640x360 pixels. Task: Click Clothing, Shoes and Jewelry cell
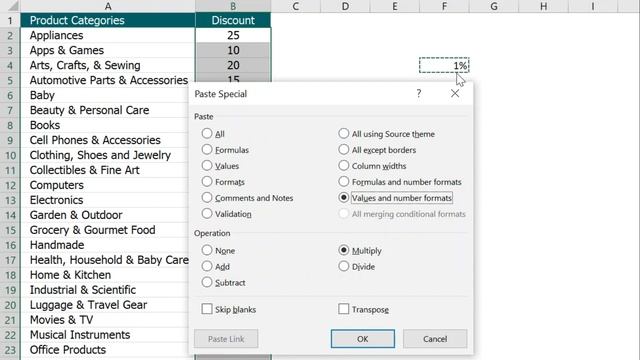[x=105, y=155]
